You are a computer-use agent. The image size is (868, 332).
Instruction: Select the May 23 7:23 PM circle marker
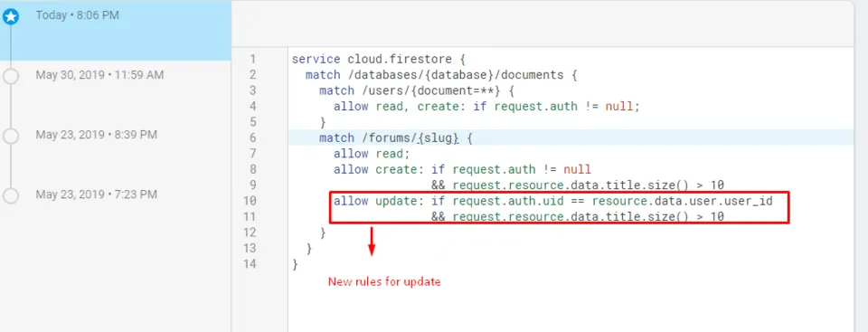(11, 195)
